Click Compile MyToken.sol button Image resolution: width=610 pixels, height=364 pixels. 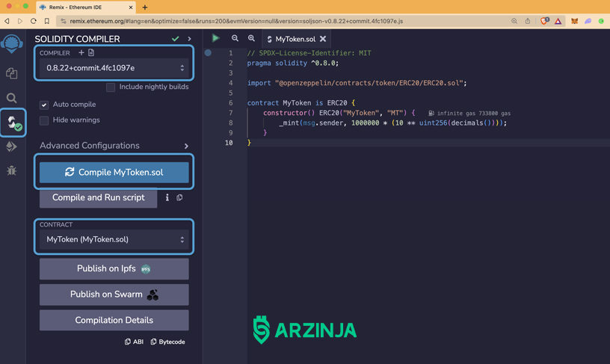point(114,172)
